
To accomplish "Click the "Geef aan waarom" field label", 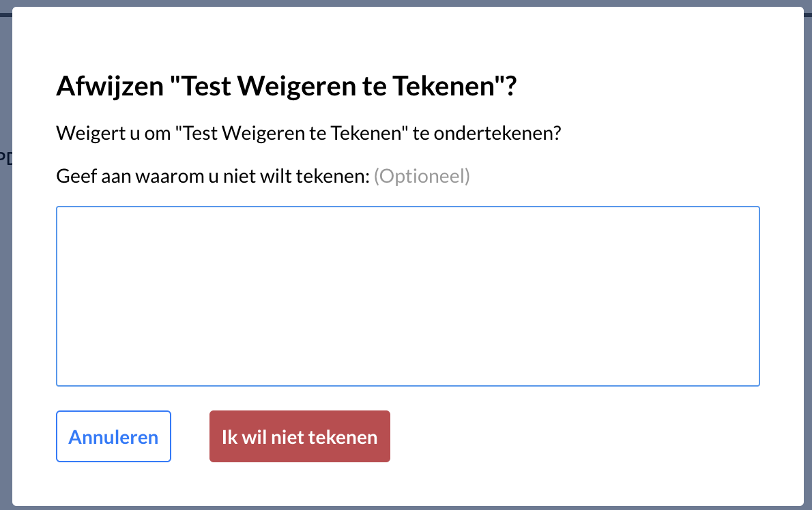I will click(x=212, y=176).
